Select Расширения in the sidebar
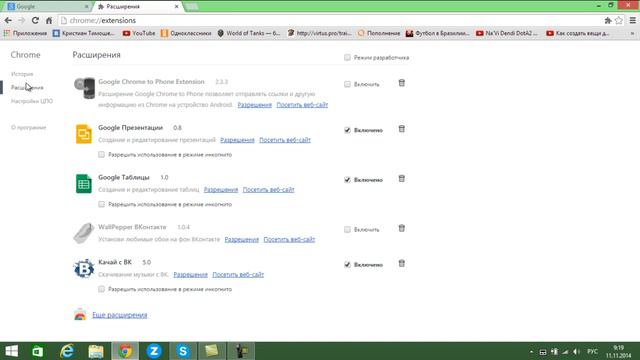The image size is (640, 360). (x=27, y=87)
